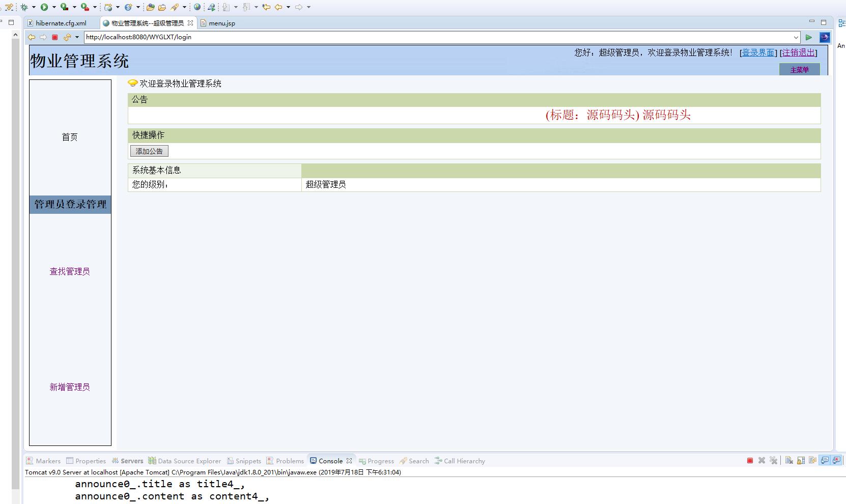Open the Call Hierarchy view tab
Viewport: 846px width, 504px height.
click(x=460, y=461)
